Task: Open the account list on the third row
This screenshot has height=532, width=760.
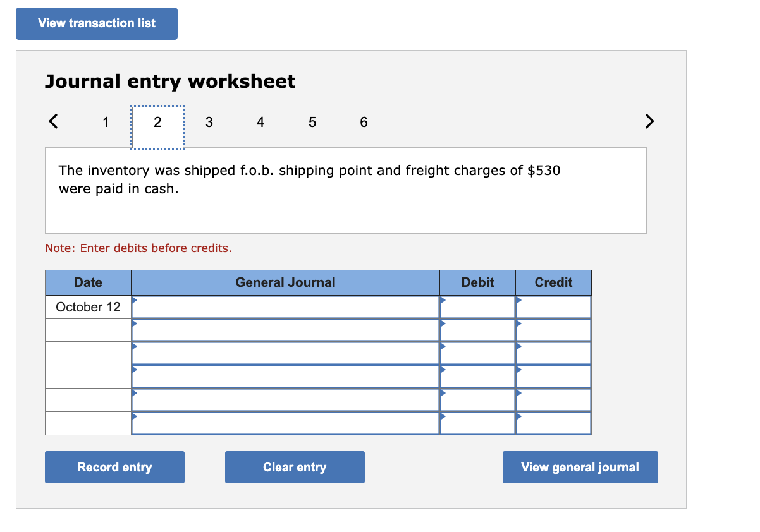Action: click(x=135, y=348)
